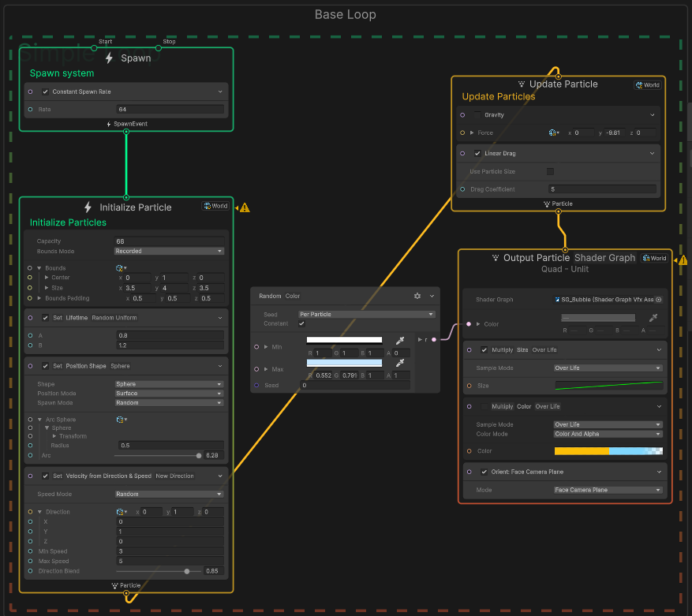Toggle the Use Particle Size checkbox
Image resolution: width=692 pixels, height=616 pixels.
tap(550, 171)
